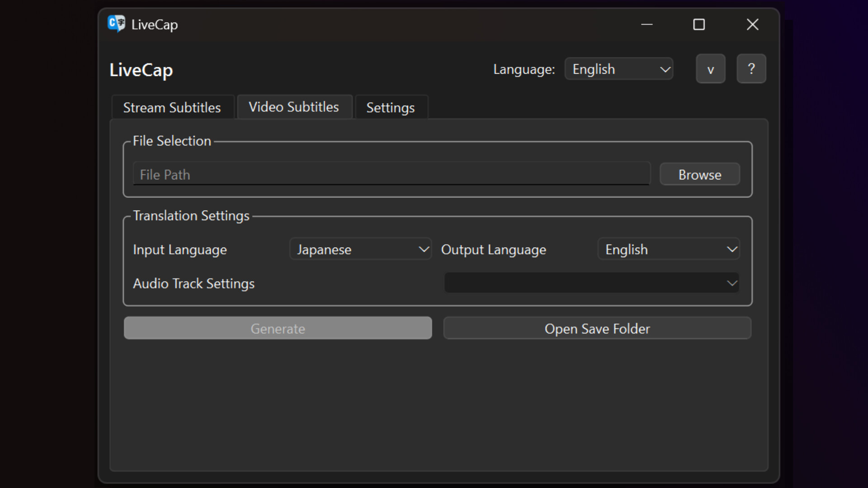Open the interface Language dropdown

click(x=619, y=69)
